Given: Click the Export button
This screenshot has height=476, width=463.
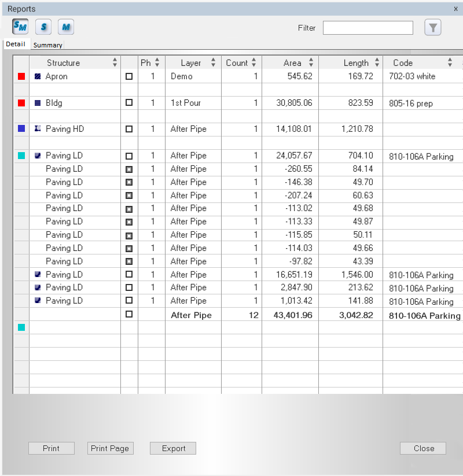Looking at the screenshot, I should click(173, 448).
